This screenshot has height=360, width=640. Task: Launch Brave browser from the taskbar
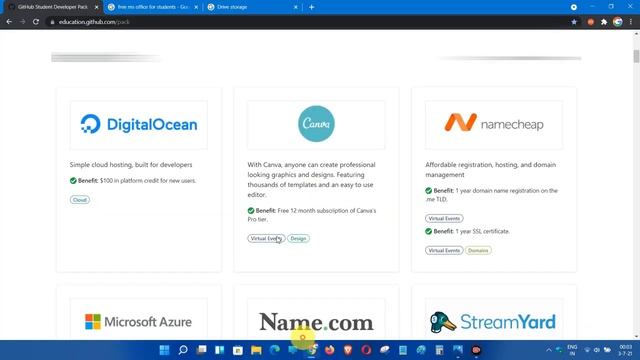[x=348, y=350]
